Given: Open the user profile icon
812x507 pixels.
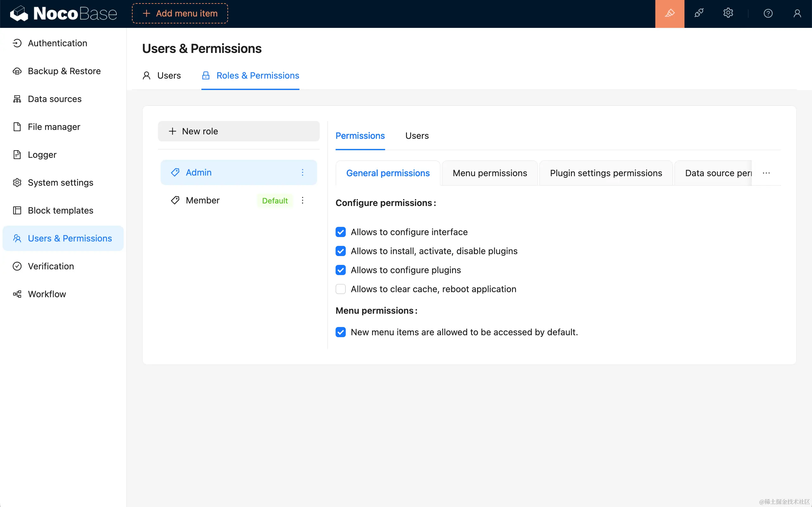Looking at the screenshot, I should tap(797, 13).
